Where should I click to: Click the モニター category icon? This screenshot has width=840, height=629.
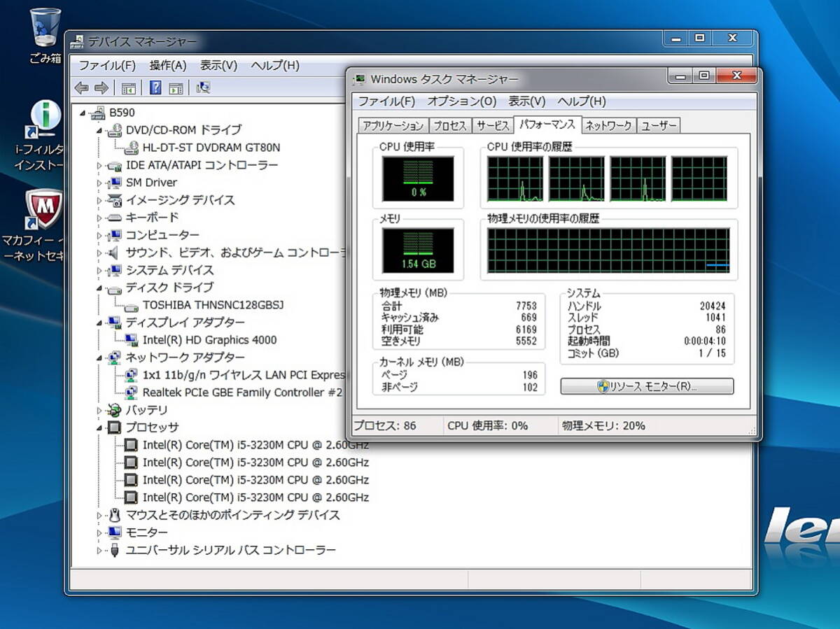tap(114, 532)
